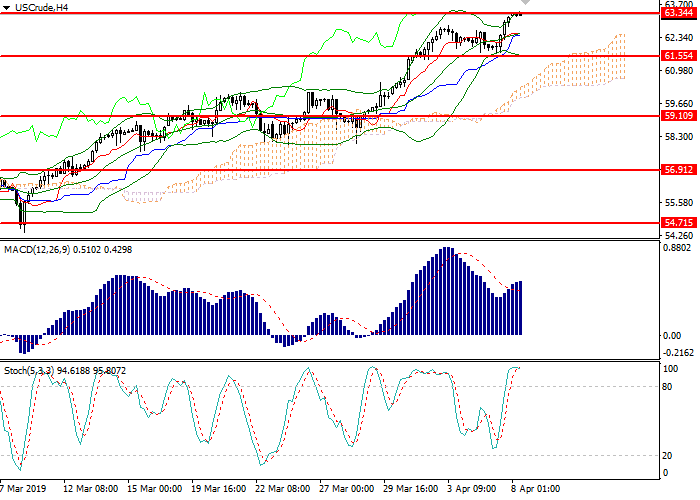Click the 7 Mar 2019 date label
Screen dimensions: 700x500
pyautogui.click(x=23, y=490)
